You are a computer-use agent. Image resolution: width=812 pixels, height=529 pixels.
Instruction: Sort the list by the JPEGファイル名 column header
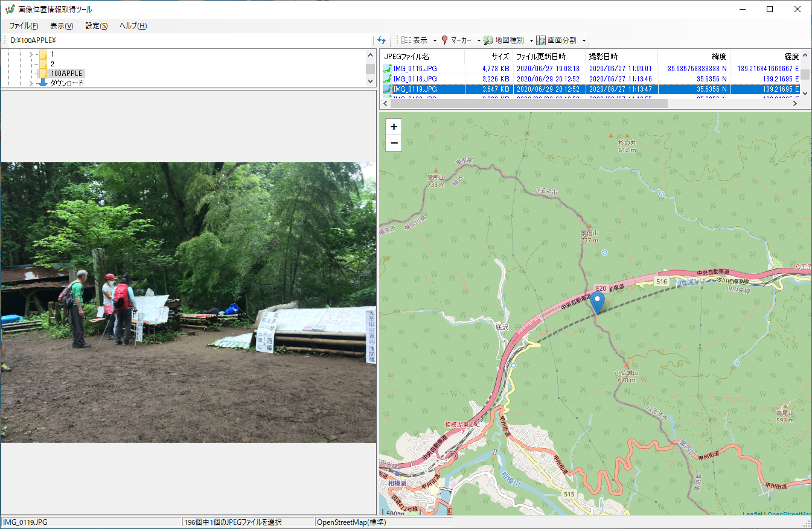point(422,57)
